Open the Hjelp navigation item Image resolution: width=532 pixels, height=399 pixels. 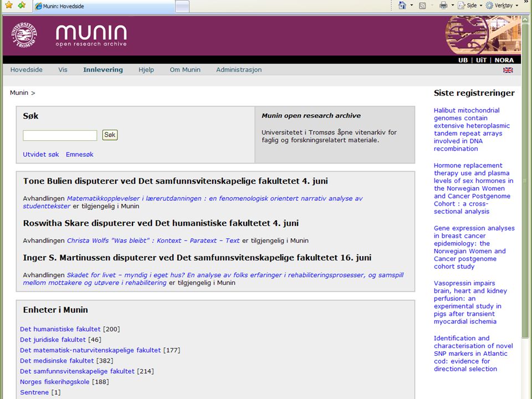[146, 70]
